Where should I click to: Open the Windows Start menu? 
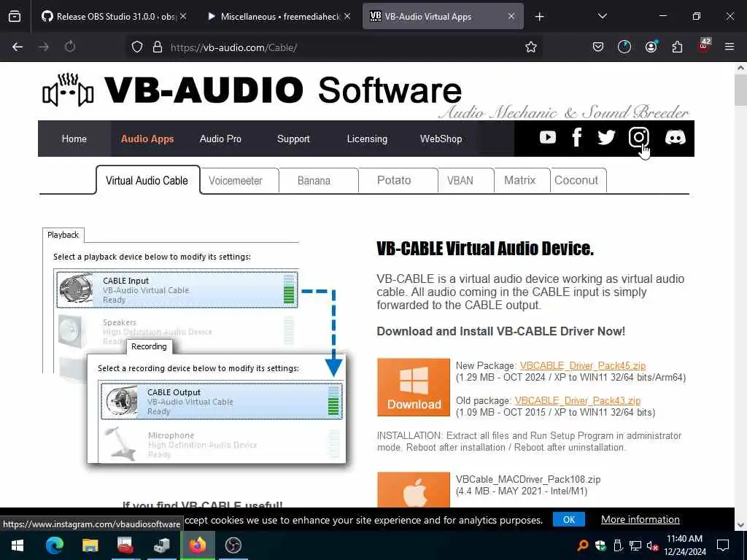[18, 545]
